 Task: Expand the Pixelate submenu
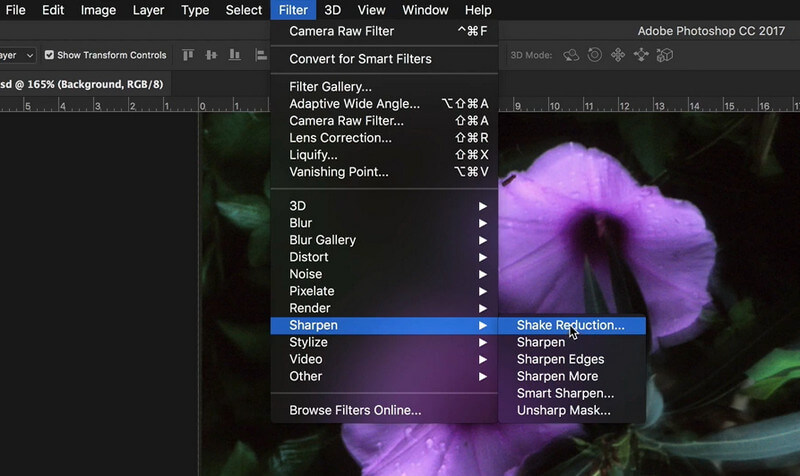point(384,291)
